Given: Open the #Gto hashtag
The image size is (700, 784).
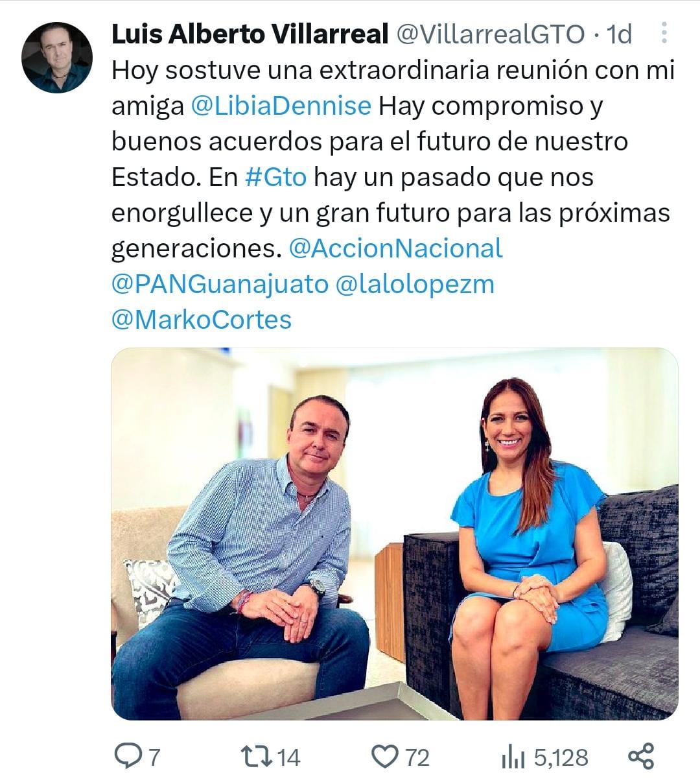Looking at the screenshot, I should tap(276, 176).
